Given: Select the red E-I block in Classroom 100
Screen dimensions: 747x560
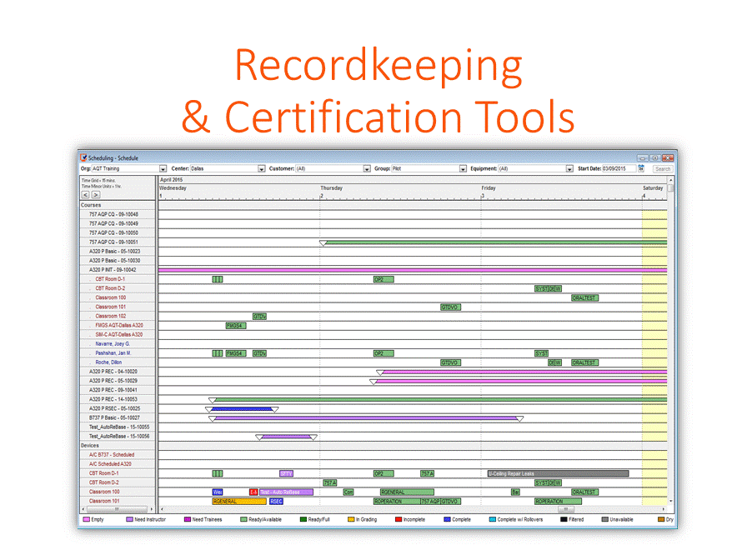Looking at the screenshot, I should [x=253, y=492].
